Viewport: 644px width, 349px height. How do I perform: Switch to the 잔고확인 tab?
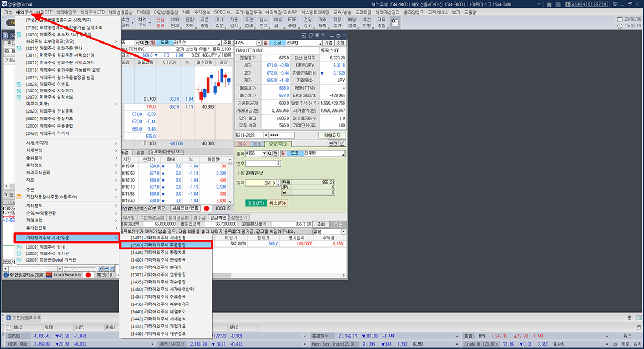pos(218,217)
